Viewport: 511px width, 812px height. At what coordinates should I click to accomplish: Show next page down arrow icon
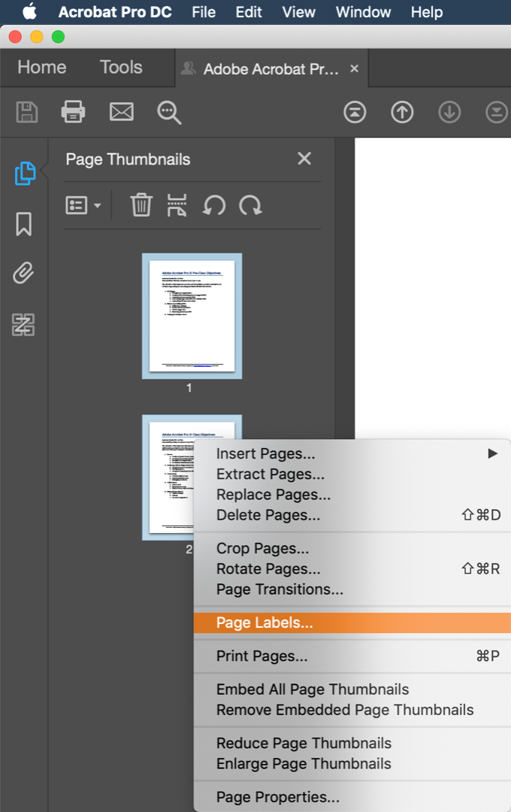[x=449, y=112]
